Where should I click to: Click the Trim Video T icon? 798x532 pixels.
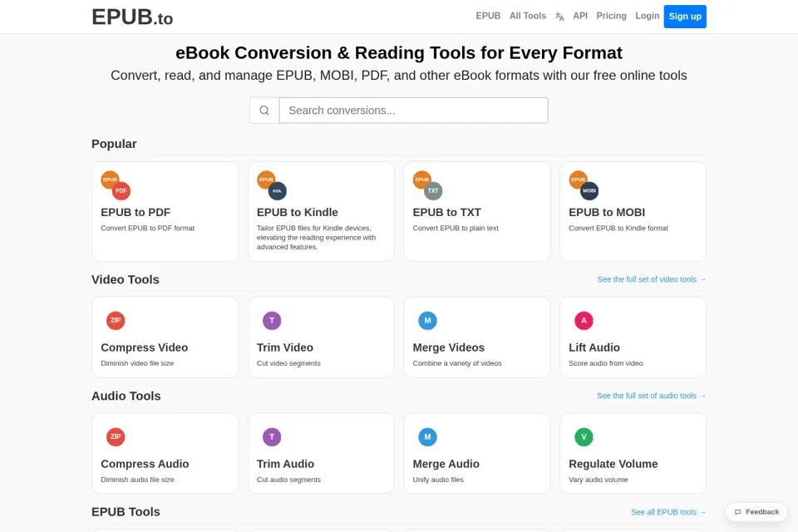pos(272,321)
